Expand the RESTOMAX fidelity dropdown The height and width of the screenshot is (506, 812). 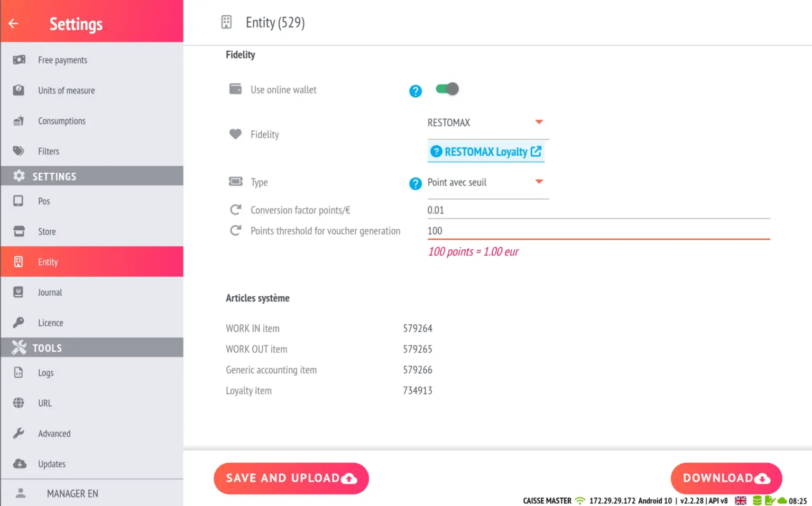488,123
